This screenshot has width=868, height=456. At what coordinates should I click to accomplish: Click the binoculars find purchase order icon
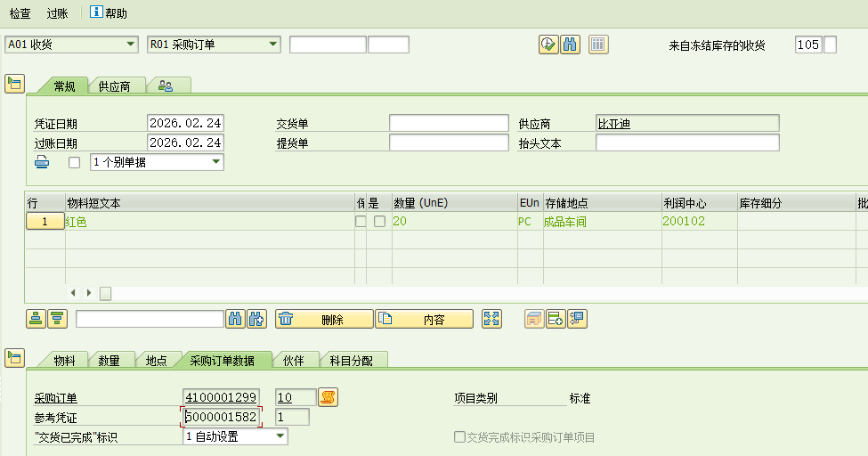pos(571,45)
